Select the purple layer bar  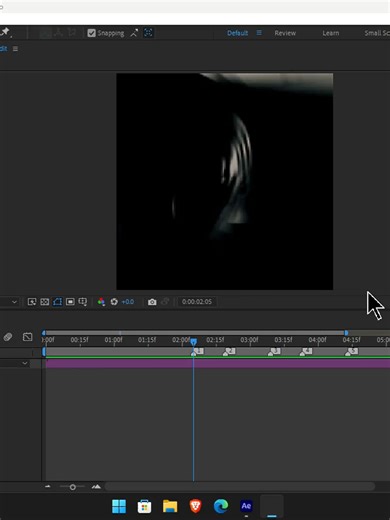click(218, 363)
